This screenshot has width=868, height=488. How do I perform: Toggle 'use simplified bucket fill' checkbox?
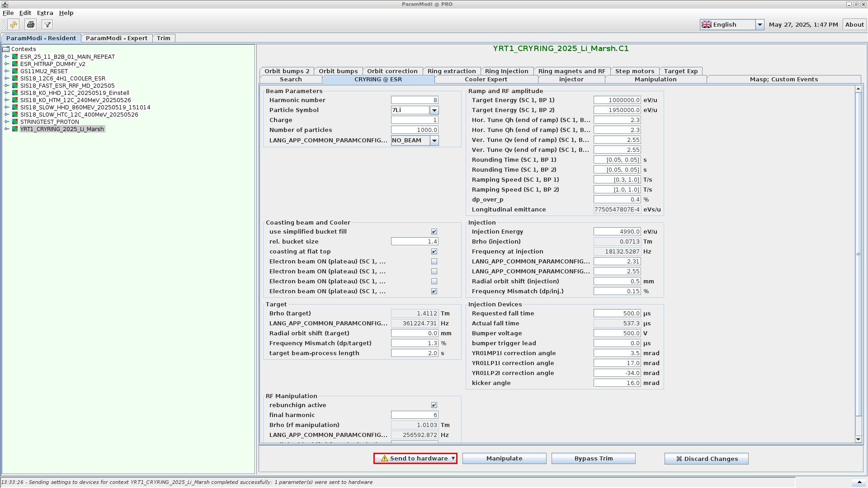[434, 232]
